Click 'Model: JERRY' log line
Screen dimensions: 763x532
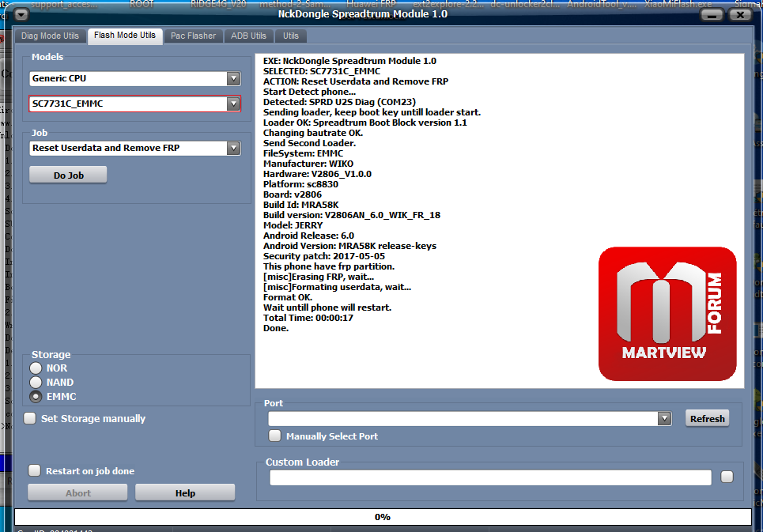[x=293, y=225]
